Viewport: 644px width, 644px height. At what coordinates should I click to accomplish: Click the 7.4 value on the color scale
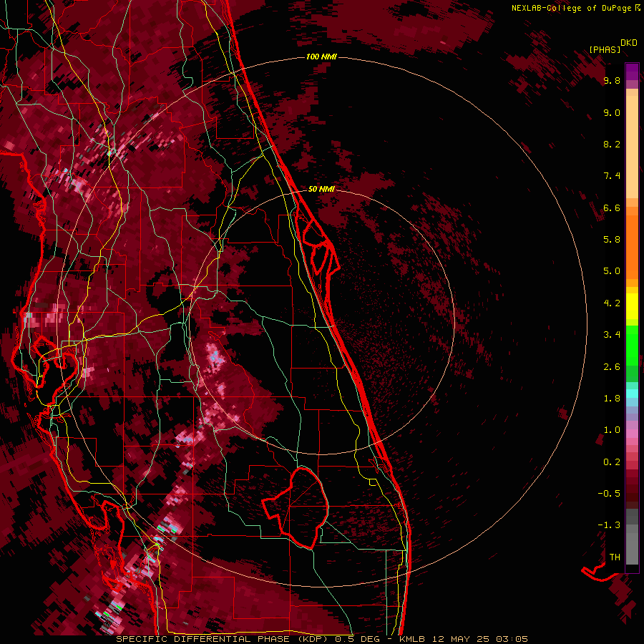[612, 176]
